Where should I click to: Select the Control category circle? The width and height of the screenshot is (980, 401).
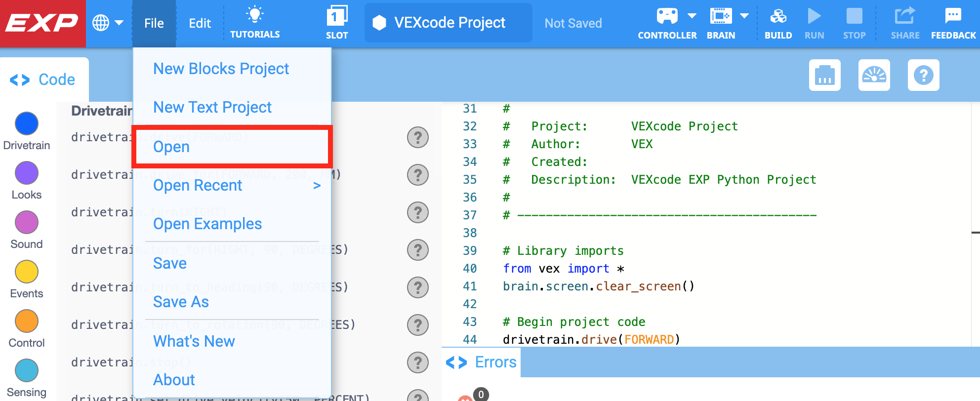tap(27, 321)
